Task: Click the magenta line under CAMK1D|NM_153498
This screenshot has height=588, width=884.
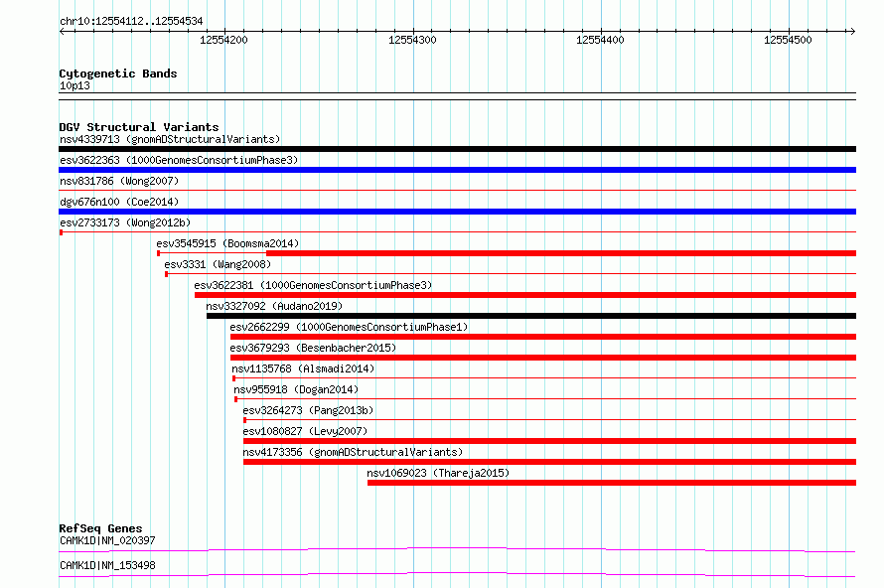Action: tap(457, 574)
